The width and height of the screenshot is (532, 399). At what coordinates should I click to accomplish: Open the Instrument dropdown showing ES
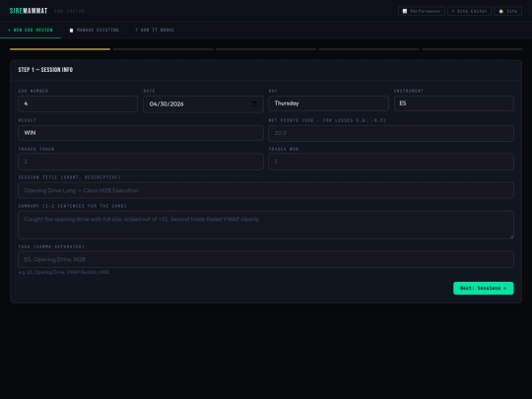[x=453, y=103]
